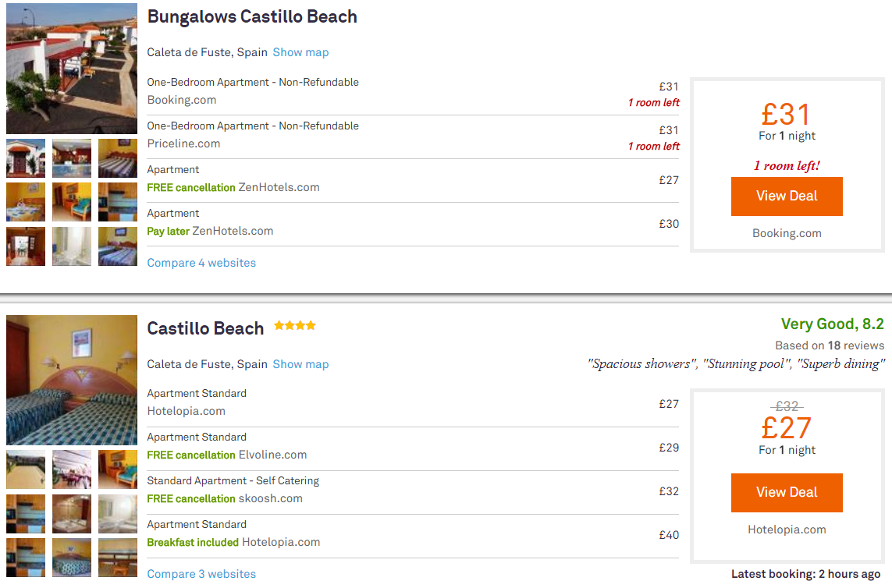Image resolution: width=892 pixels, height=588 pixels.
Task: Click last small thumbnail in Bungalows gallery
Action: pos(118,246)
